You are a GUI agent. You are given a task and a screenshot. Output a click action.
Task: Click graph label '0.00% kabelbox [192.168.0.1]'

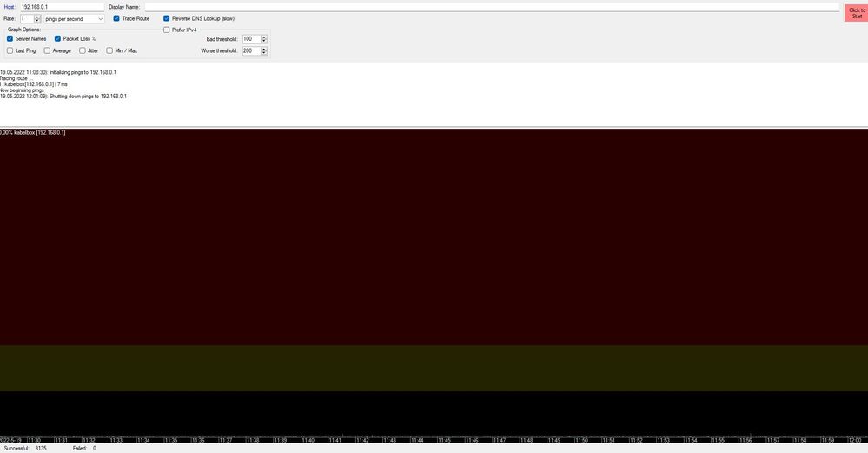(33, 133)
